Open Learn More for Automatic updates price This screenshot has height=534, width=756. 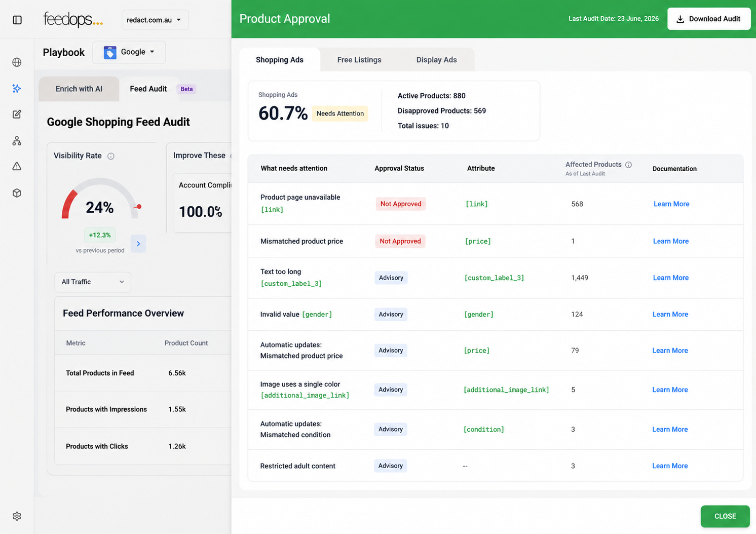(670, 351)
